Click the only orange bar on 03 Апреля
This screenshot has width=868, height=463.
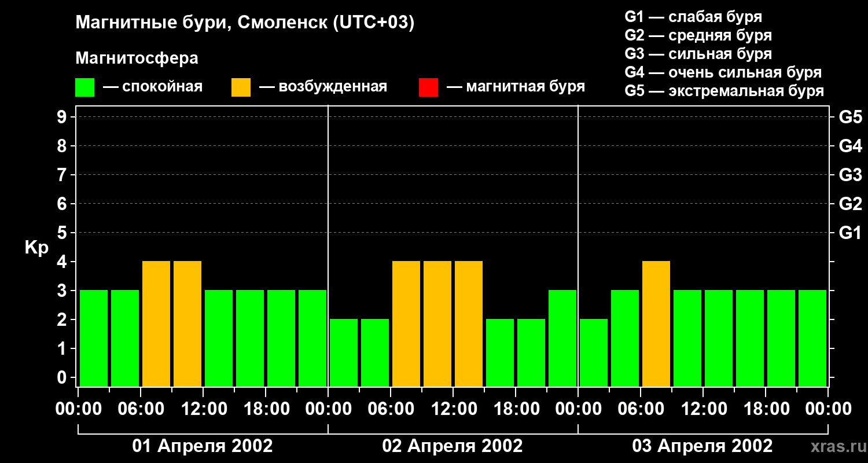[656, 324]
